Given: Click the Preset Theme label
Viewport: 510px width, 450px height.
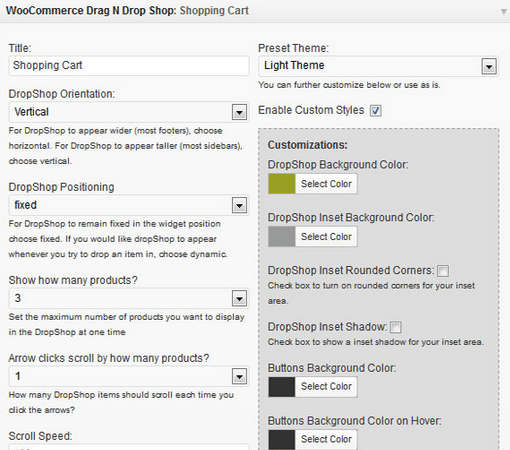Looking at the screenshot, I should [x=293, y=48].
